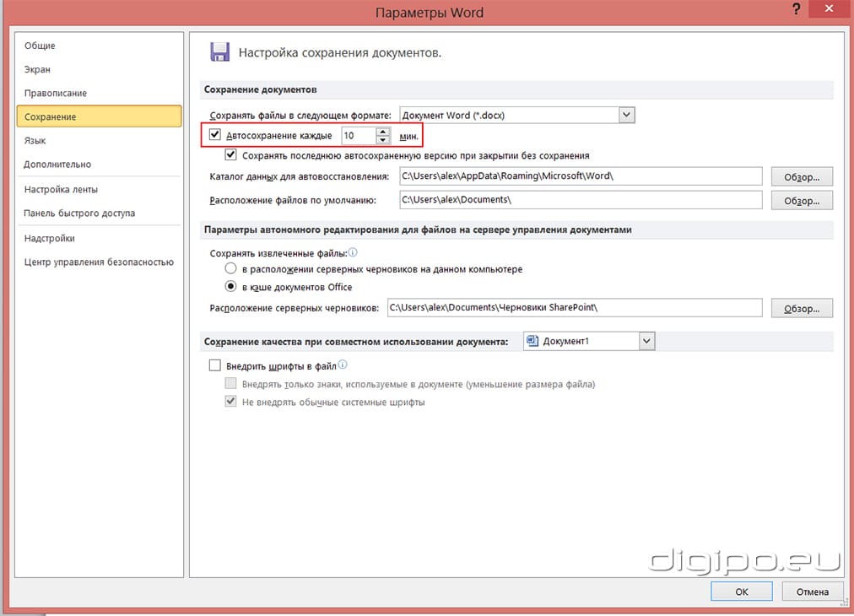Click Обзор for the autorecovery folder
This screenshot has width=854, height=616.
coord(802,176)
